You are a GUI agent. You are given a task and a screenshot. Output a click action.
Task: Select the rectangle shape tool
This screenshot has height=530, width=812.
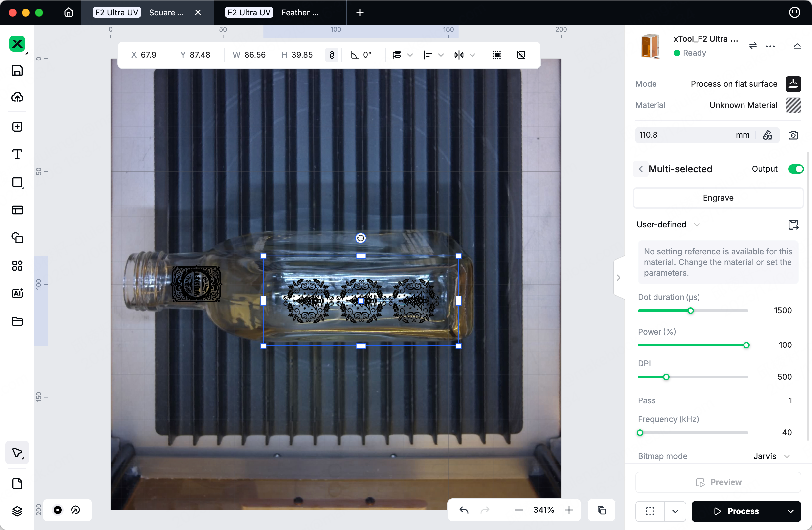17,183
